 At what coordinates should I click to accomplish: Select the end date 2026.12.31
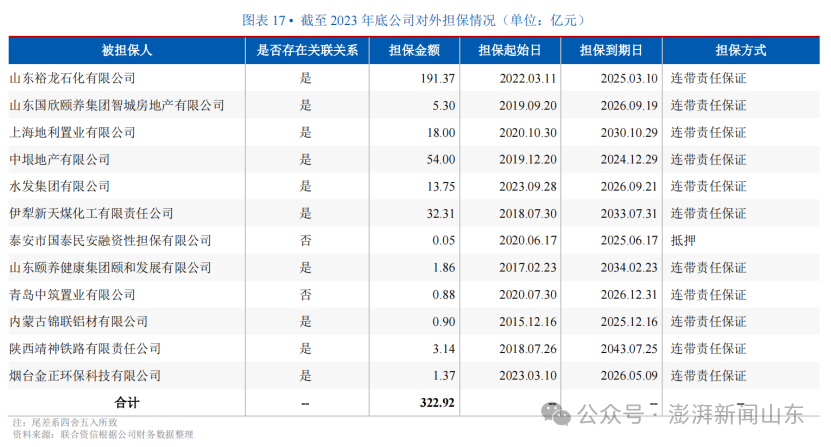tap(629, 295)
